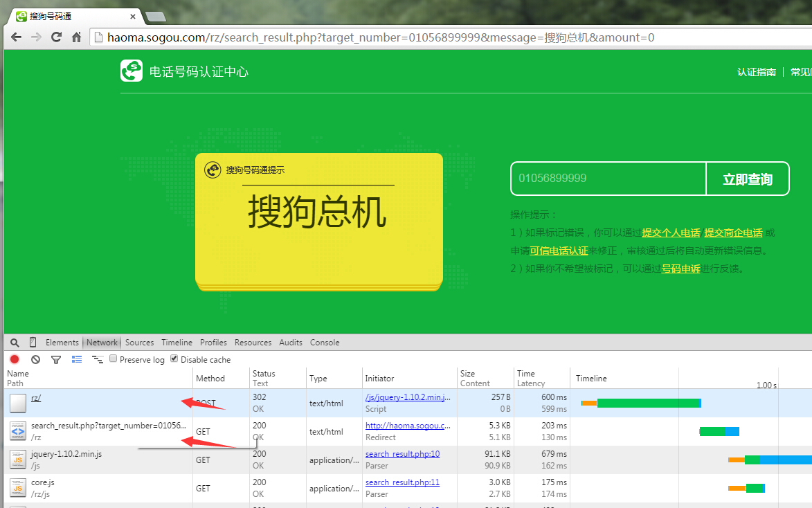This screenshot has width=812, height=508.
Task: Toggle the red network record button
Action: tap(15, 359)
